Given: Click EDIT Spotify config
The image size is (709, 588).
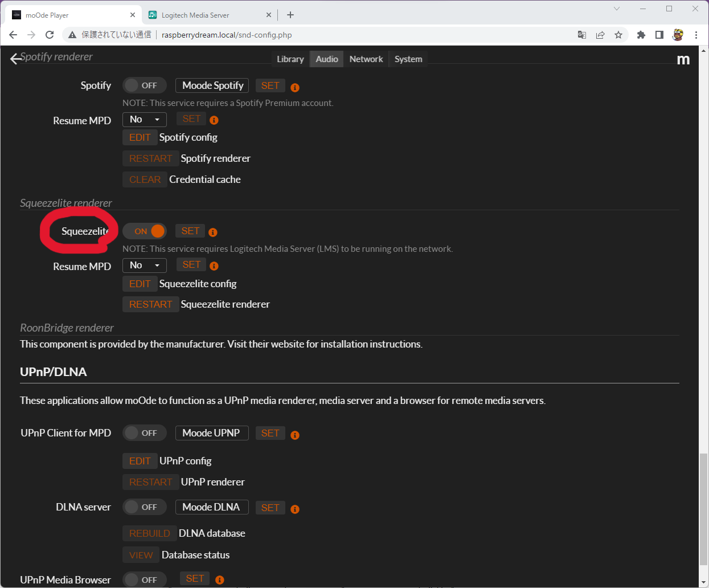Looking at the screenshot, I should point(140,137).
